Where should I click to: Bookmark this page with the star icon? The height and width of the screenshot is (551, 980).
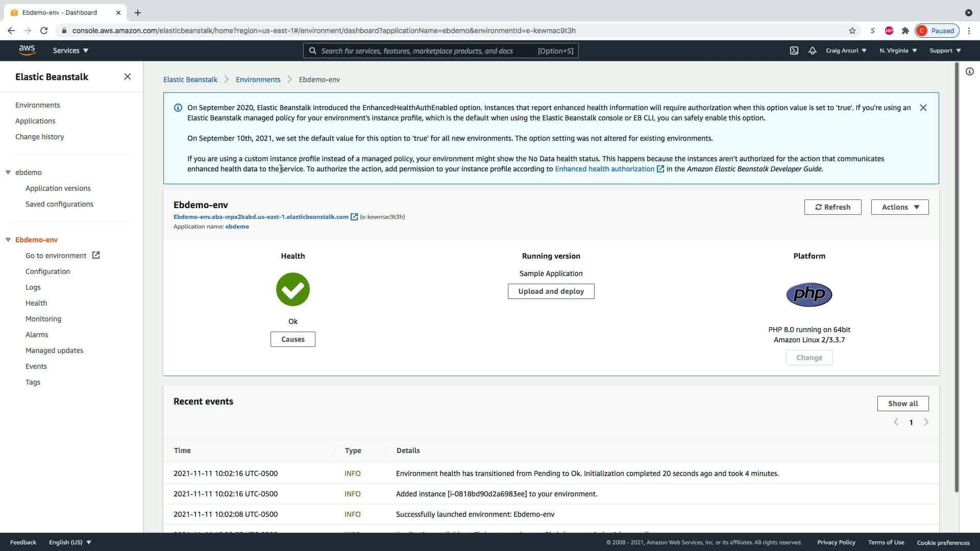pyautogui.click(x=852, y=31)
